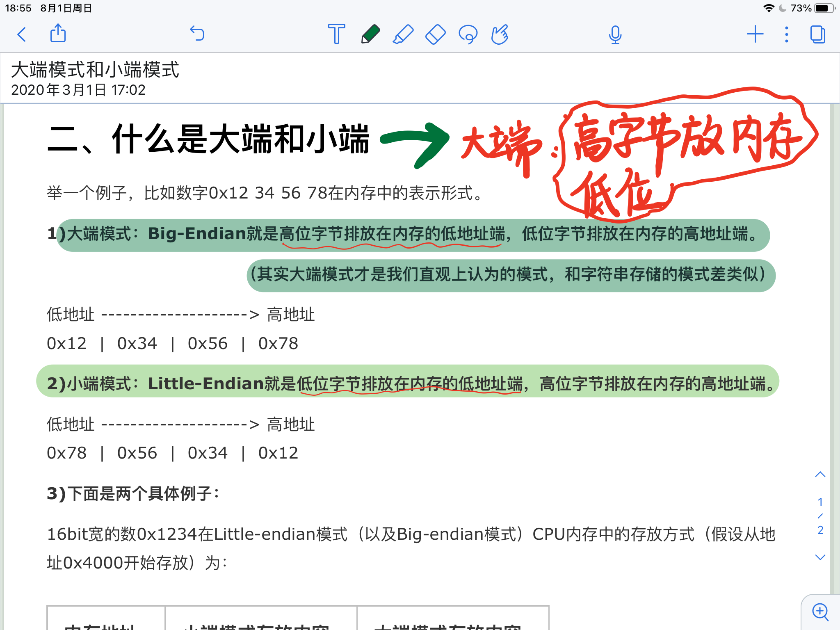
Task: Tap the note date 2020年3月1日
Action: (78, 90)
